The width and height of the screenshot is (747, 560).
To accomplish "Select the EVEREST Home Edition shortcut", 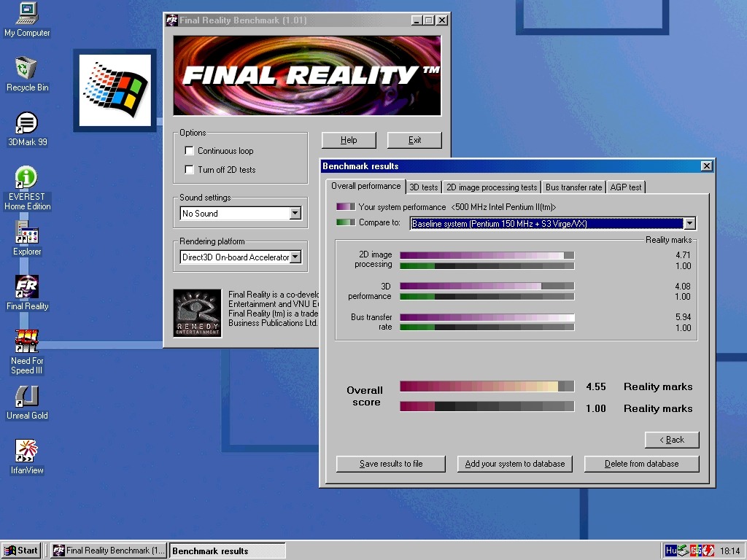I will coord(27,188).
